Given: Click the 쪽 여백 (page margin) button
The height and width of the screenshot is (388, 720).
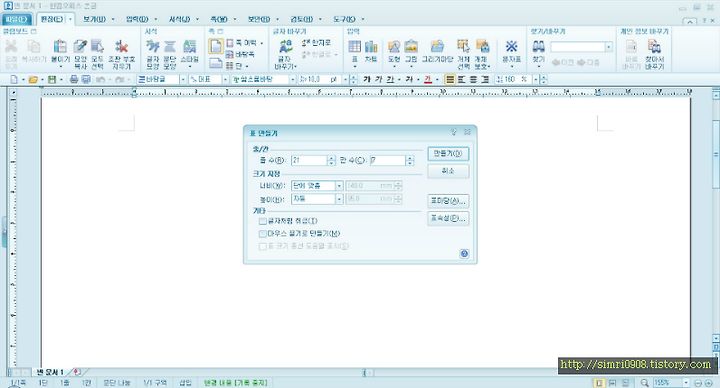Looking at the screenshot, I should pos(242,43).
